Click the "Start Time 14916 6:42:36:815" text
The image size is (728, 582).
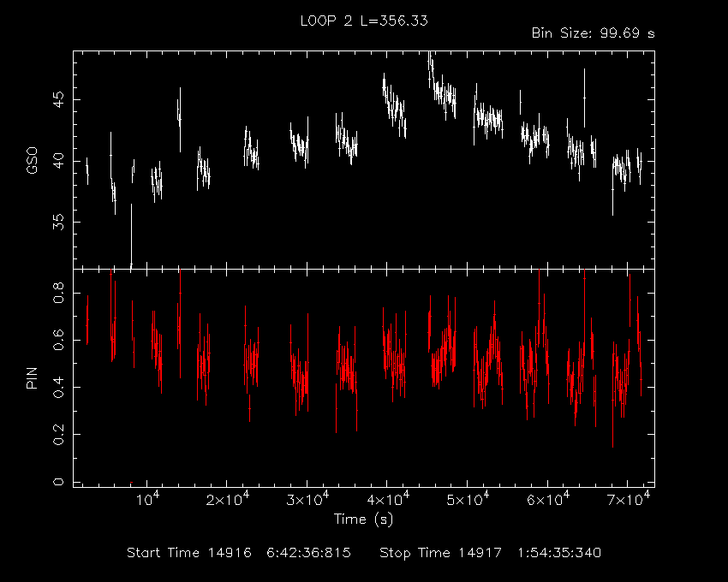239,553
